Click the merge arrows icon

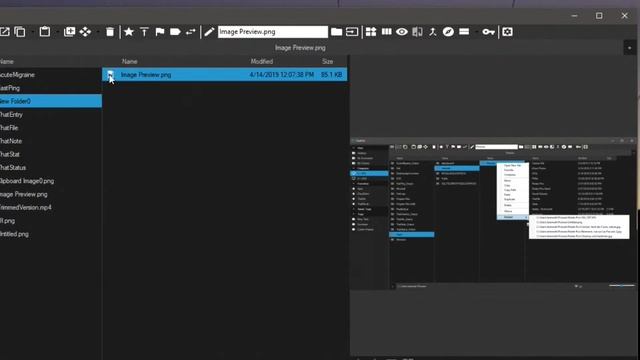[x=433, y=32]
